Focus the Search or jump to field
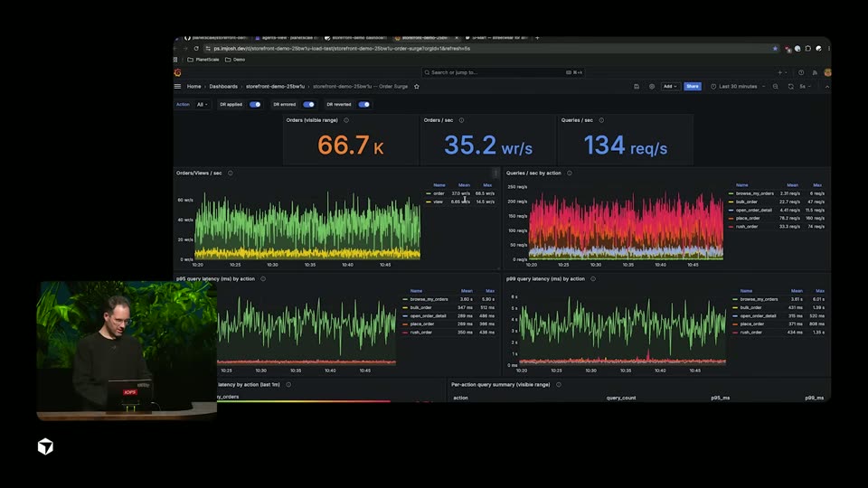868x488 pixels. pyautogui.click(x=503, y=72)
